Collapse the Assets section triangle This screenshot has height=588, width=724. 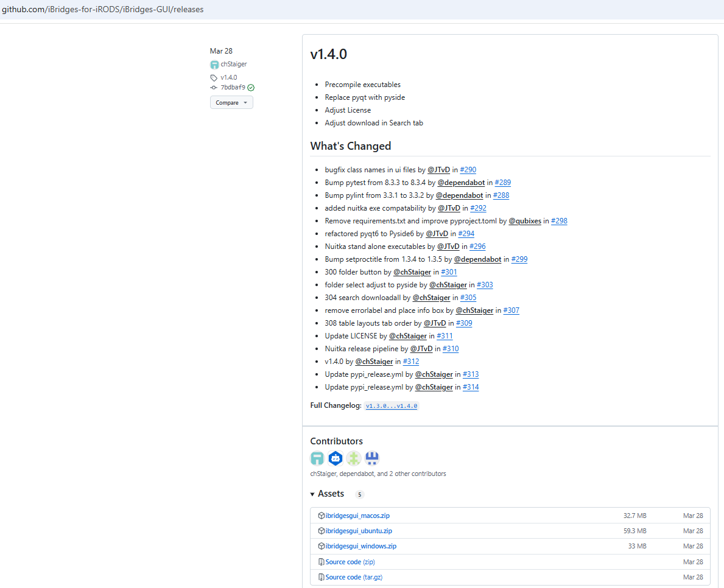coord(312,494)
